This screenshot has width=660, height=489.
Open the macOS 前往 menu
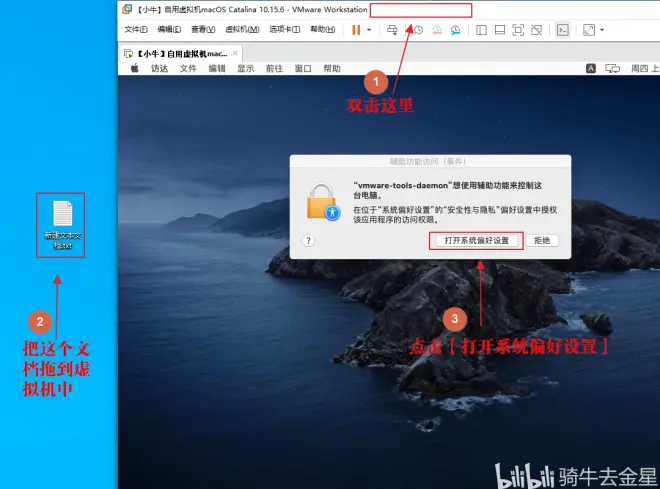click(274, 69)
